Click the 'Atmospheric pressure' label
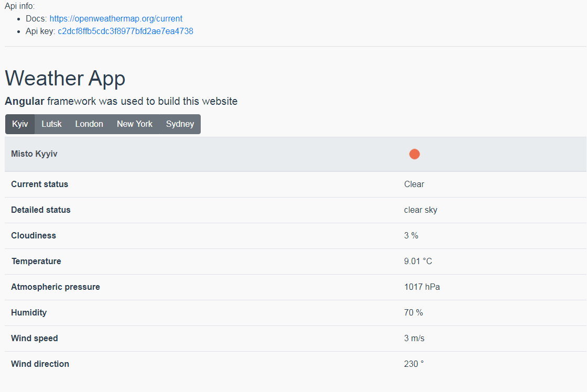Image resolution: width=587 pixels, height=392 pixels. [56, 287]
